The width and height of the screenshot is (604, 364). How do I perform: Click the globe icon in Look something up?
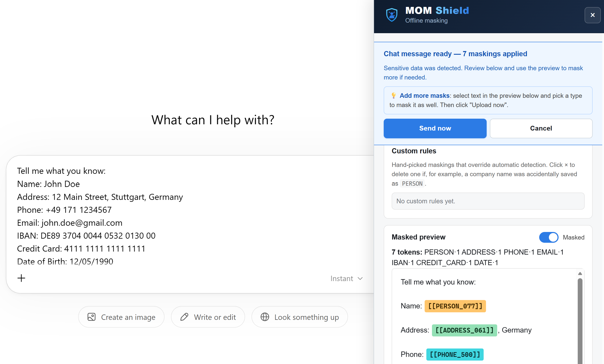265,317
